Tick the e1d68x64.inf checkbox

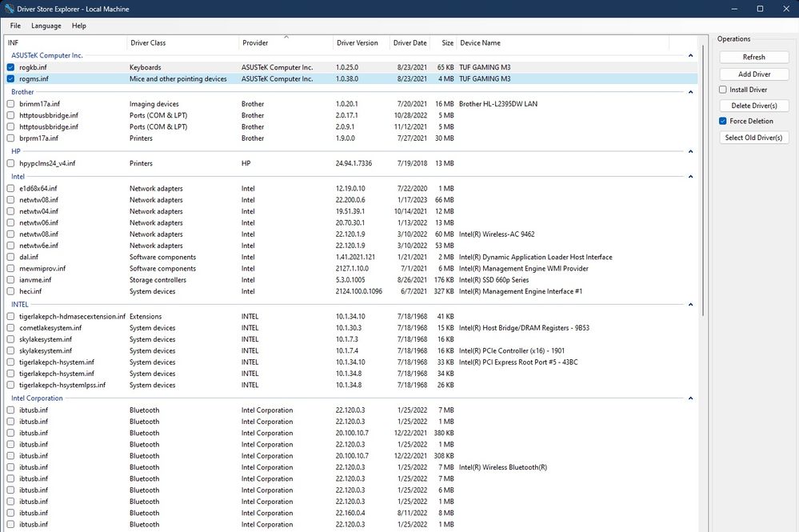pos(10,188)
